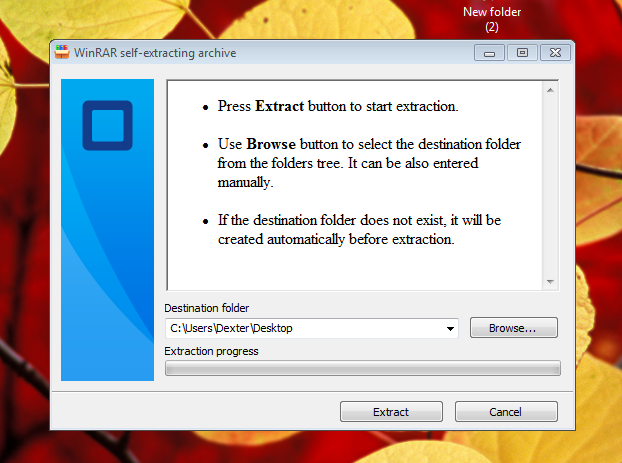Open the Browse... folder dialog
This screenshot has width=622, height=463.
click(x=514, y=328)
